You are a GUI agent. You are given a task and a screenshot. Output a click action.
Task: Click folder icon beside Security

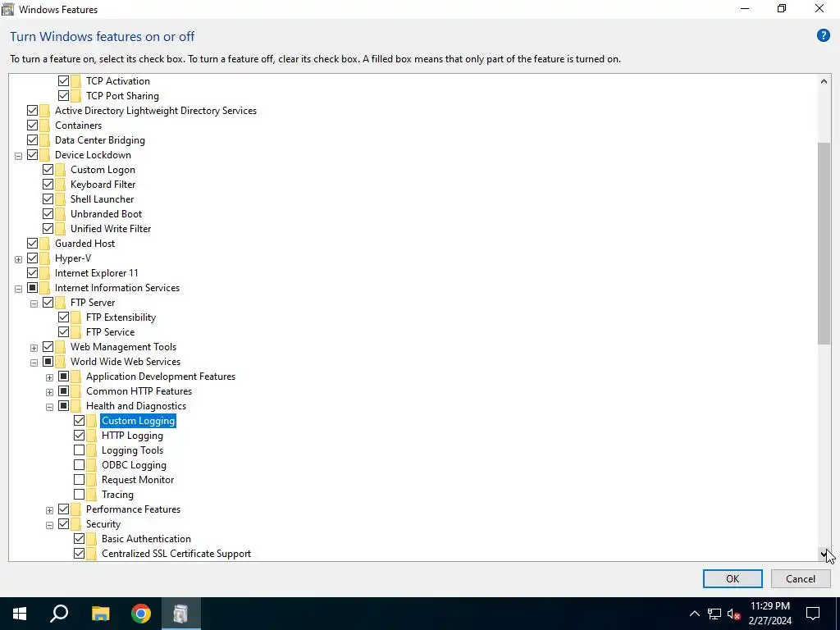click(x=75, y=524)
